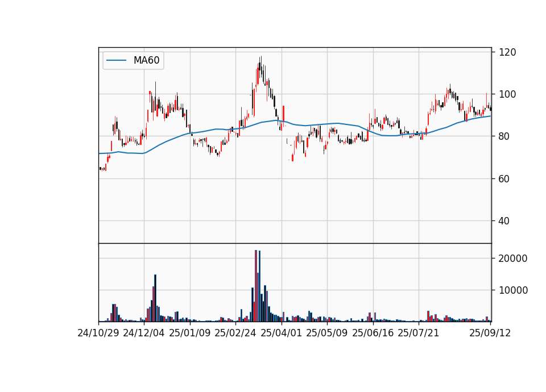Click the 10000 volume axis label

coord(513,290)
